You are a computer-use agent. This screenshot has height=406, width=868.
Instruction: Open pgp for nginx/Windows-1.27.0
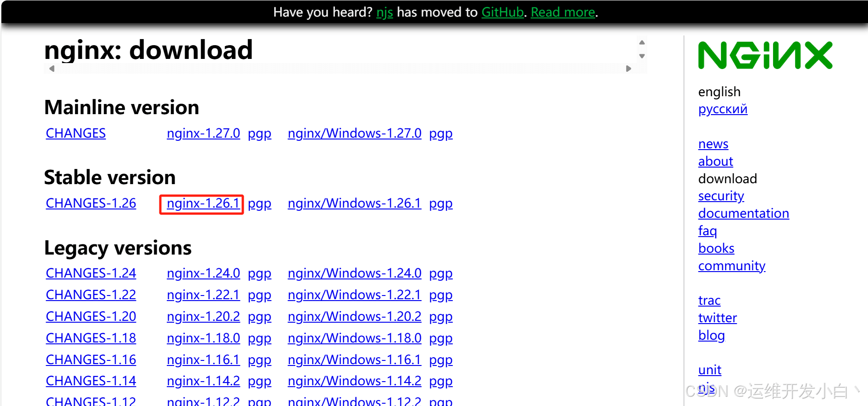point(441,133)
